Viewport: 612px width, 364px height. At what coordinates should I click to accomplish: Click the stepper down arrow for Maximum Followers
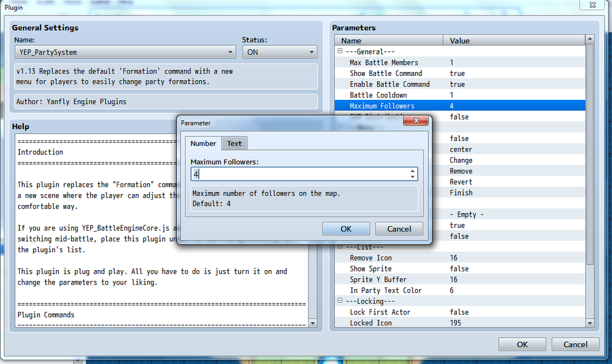click(412, 177)
